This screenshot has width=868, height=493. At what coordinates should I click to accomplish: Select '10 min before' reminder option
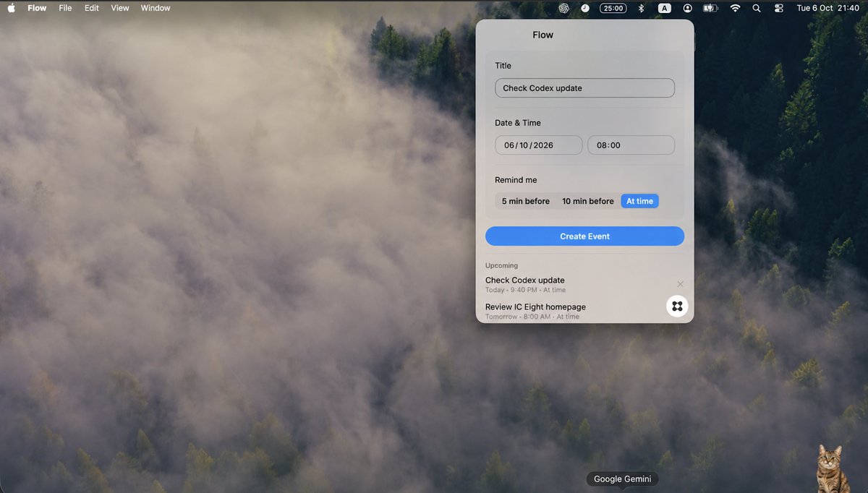pyautogui.click(x=588, y=201)
